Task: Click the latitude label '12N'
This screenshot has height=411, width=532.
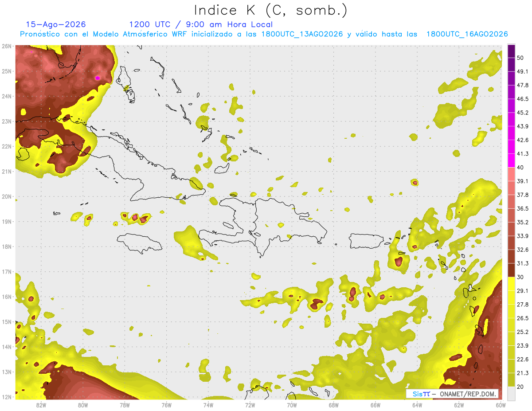Action: point(6,397)
